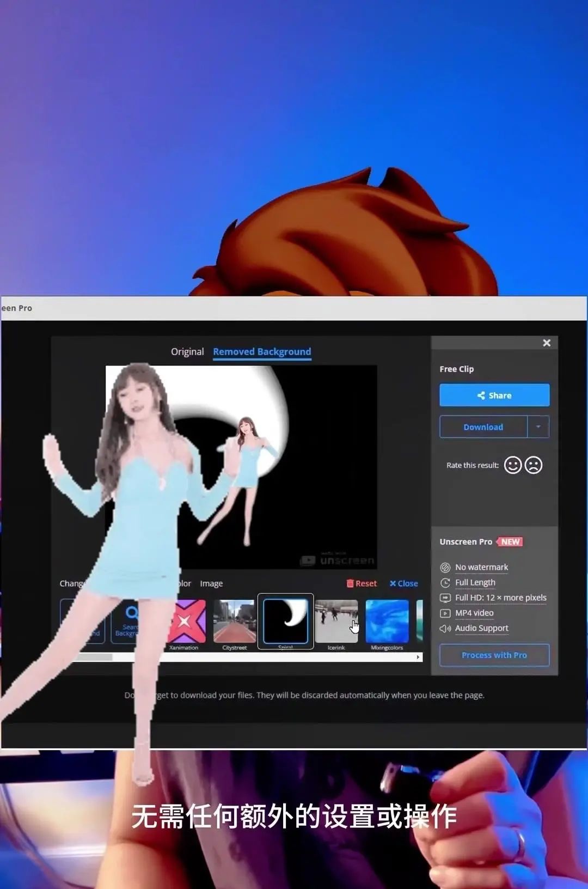Click the Process with Pro button
This screenshot has width=588, height=889.
click(x=494, y=655)
